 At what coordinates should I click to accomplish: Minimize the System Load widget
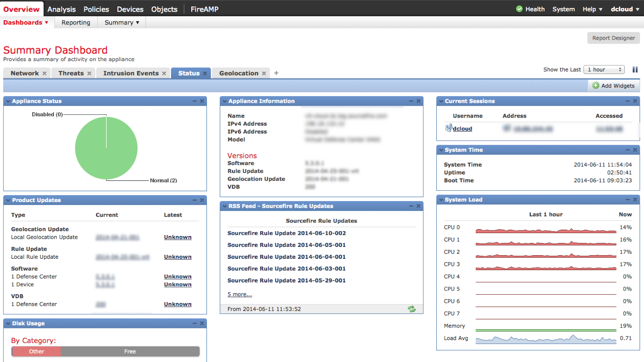coord(627,199)
